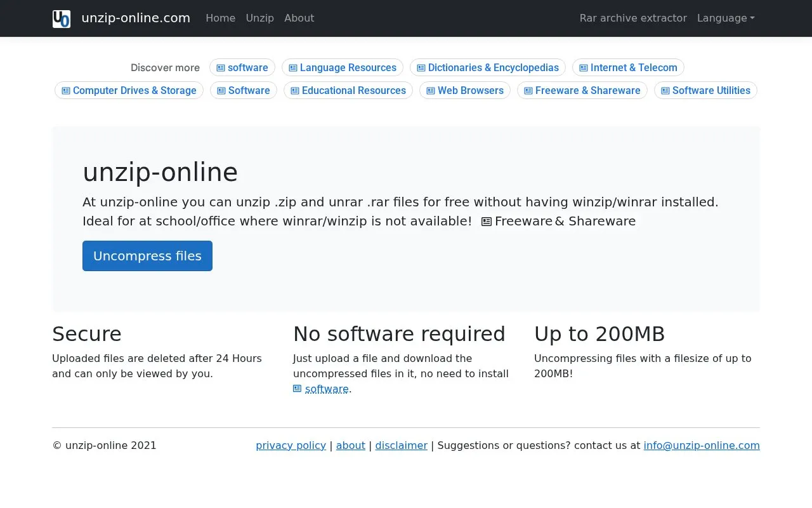Select the Language Resources chip
812x508 pixels.
coord(343,67)
